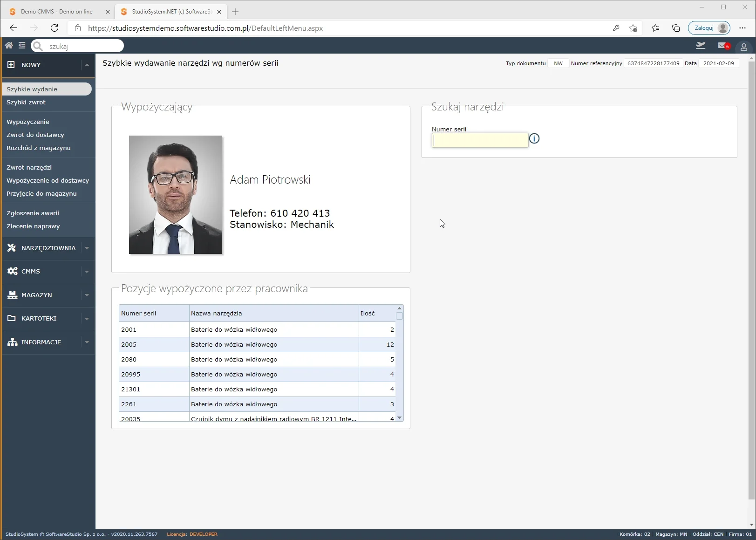The height and width of the screenshot is (540, 756).
Task: Click the info icon beside Numer serii
Action: pos(534,139)
